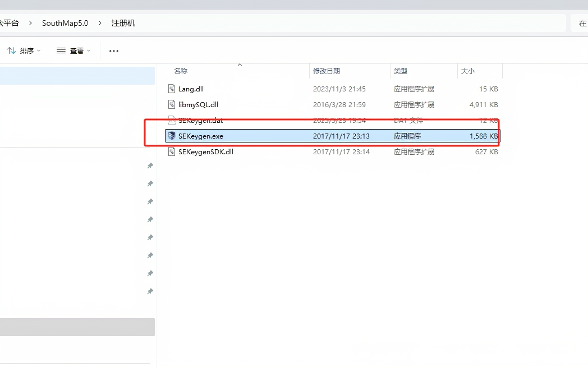Open the 查看 dropdown arrow
Screen dimensions: 588x368
pyautogui.click(x=90, y=50)
